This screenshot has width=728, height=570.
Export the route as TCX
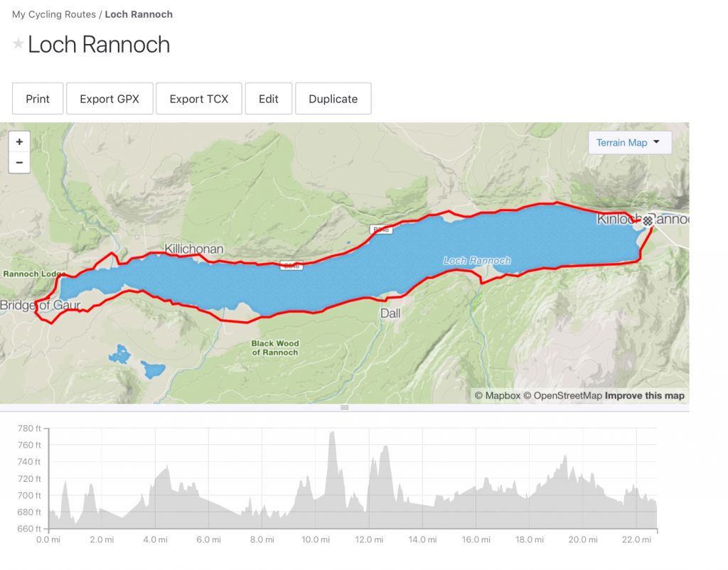[x=199, y=98]
